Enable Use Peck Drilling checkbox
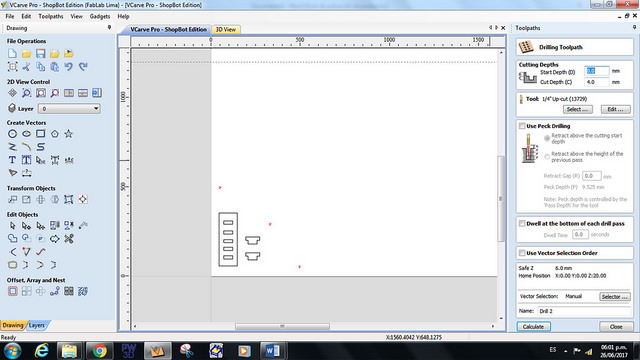640x360 pixels. coord(522,126)
